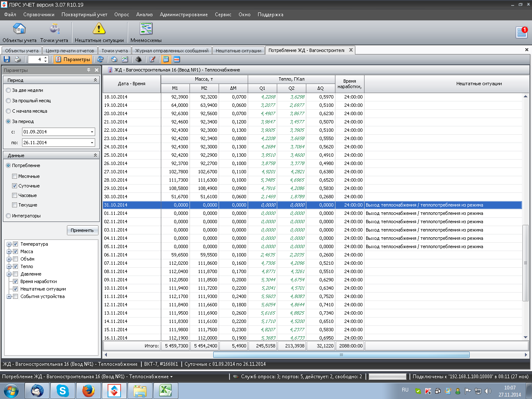Viewport: 532px width, 399px height.
Task: Click the horizontal scrollbar thumb of table
Action: [x=341, y=355]
